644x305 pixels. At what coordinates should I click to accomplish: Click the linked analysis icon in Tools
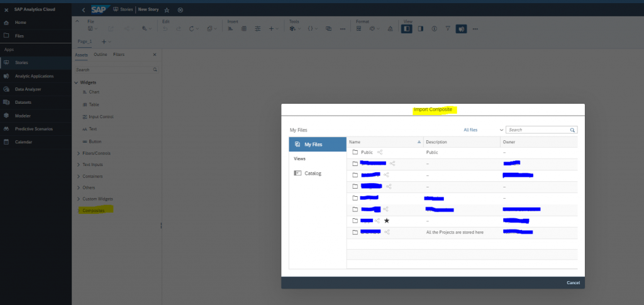pyautogui.click(x=328, y=29)
